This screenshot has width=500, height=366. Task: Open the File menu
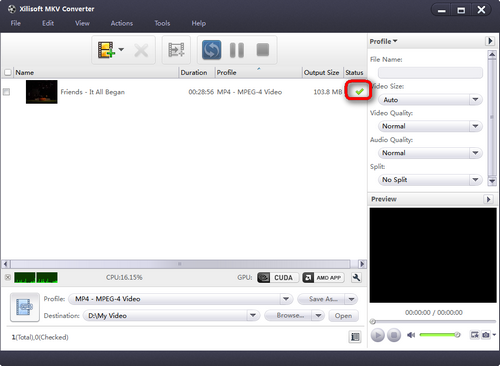[15, 23]
